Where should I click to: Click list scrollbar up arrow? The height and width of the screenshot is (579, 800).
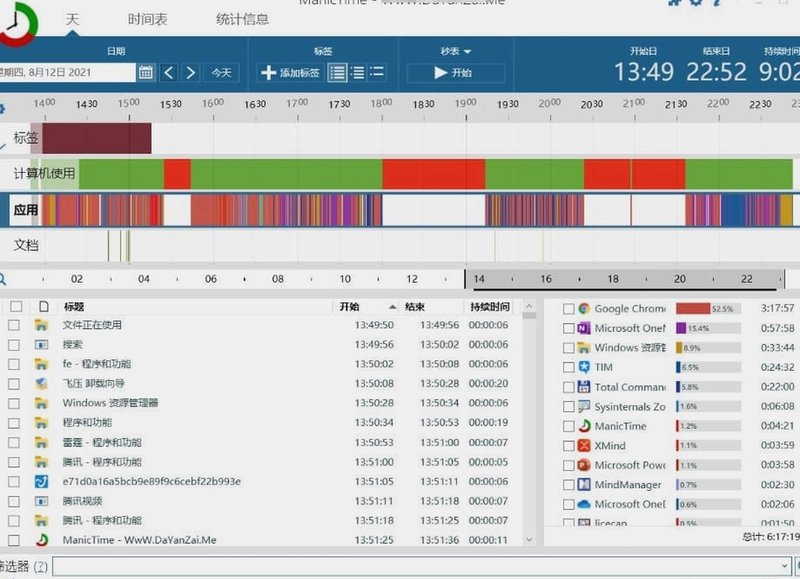point(529,307)
